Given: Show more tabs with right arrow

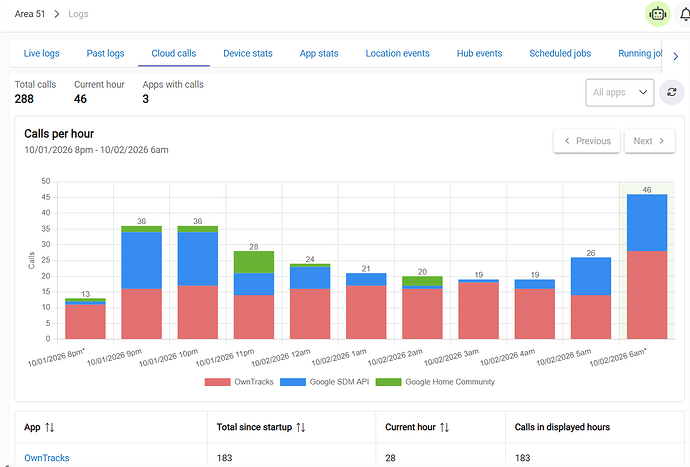Looking at the screenshot, I should (x=675, y=56).
